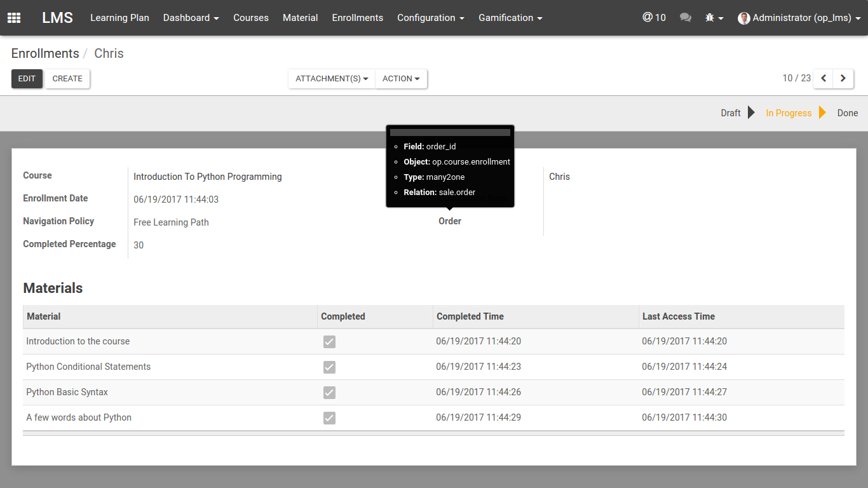Set the status bar to Done
The width and height of the screenshot is (868, 488).
pos(847,113)
